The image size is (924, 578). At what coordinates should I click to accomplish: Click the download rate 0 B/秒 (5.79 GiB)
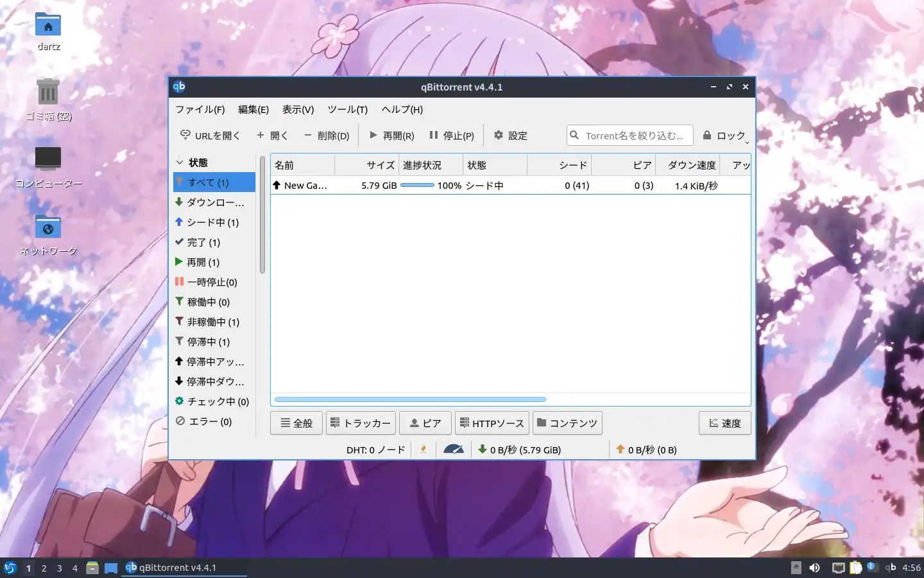pyautogui.click(x=520, y=450)
